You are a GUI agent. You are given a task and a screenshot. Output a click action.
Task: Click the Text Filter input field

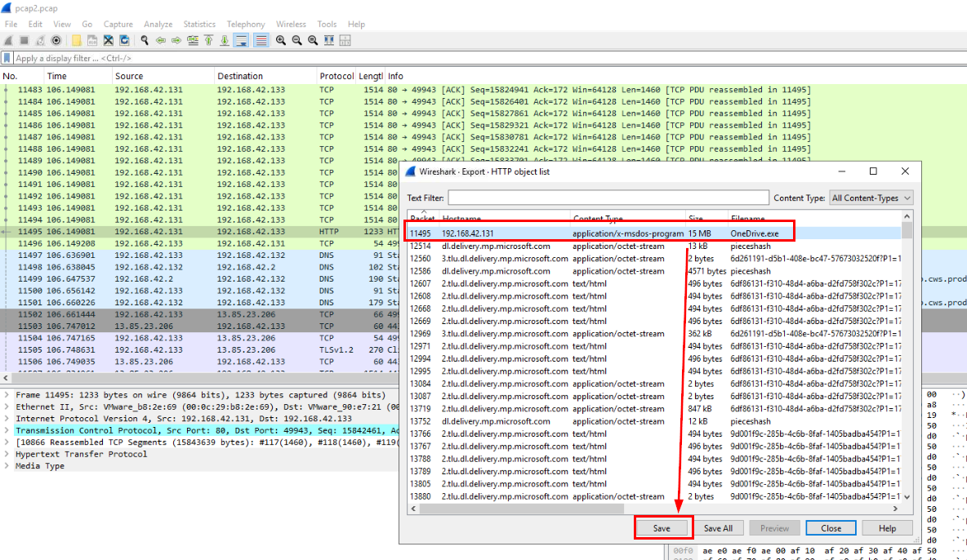click(608, 198)
